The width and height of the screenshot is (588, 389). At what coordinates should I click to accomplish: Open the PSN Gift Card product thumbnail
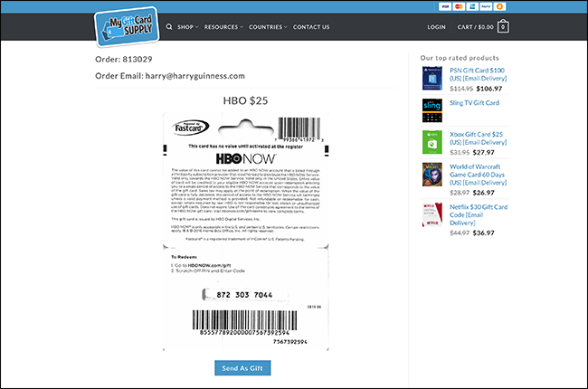coord(432,78)
